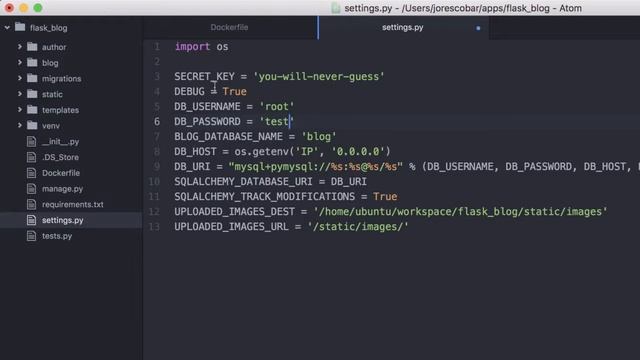Click the 'you-will-never-guess' string
640x360 pixels.
(x=319, y=76)
